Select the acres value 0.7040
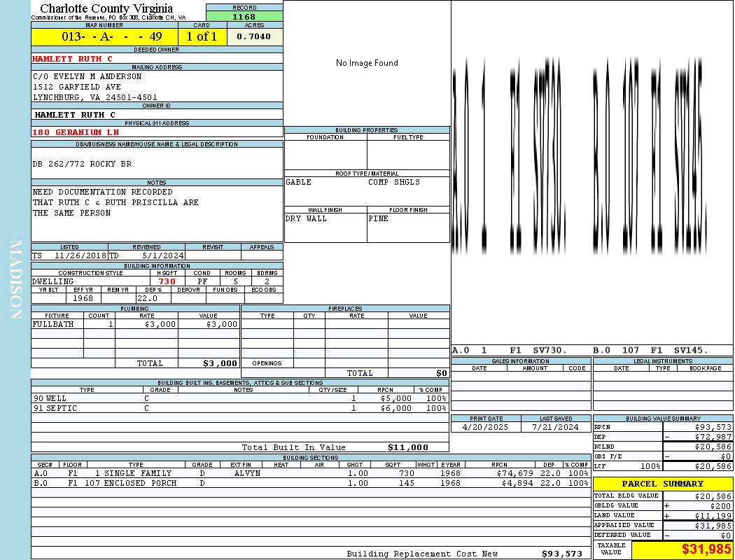This screenshot has height=560, width=735. point(254,36)
